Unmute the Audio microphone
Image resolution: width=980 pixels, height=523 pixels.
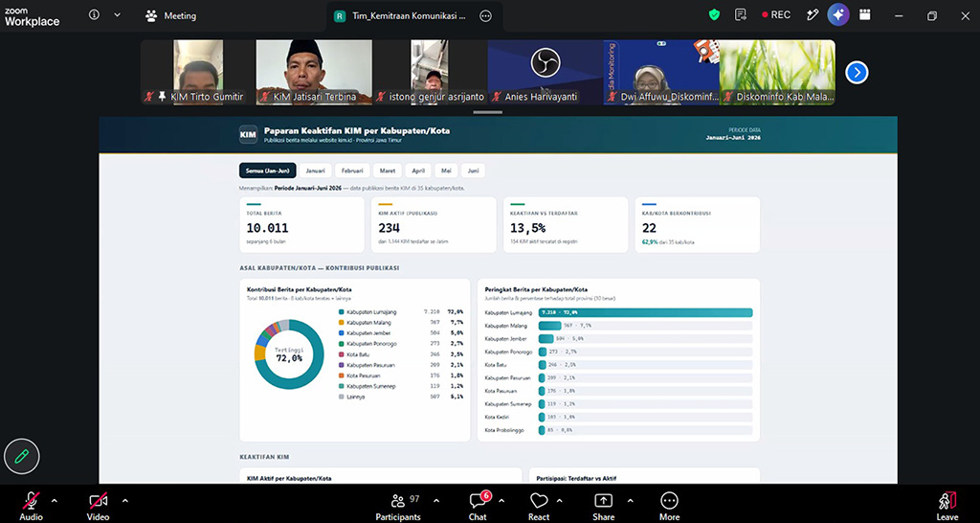(31, 506)
